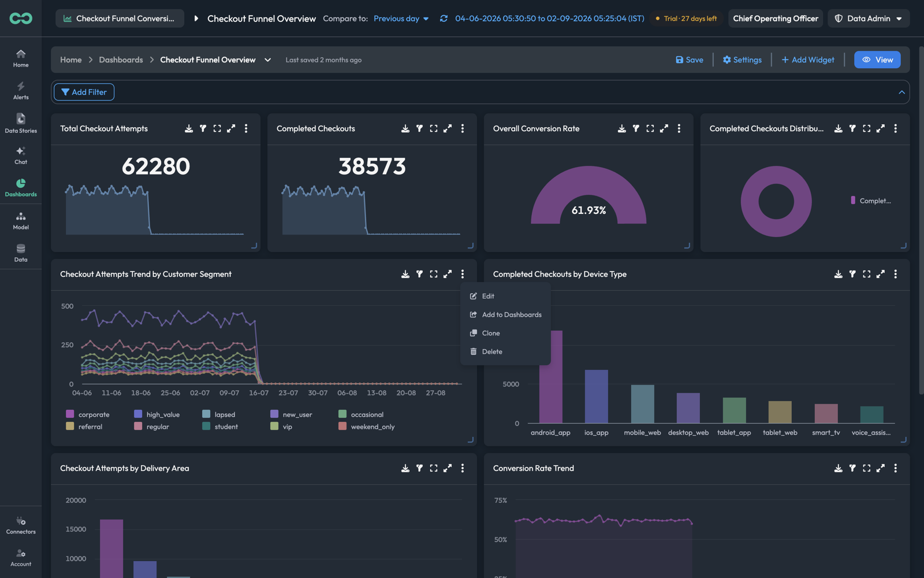This screenshot has height=578, width=924.
Task: Open Completed Checkouts more options menu
Action: pos(463,128)
